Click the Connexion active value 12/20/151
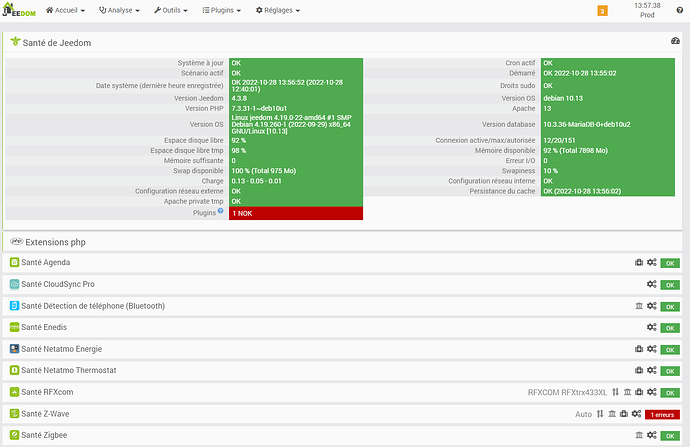The image size is (690, 447). [x=559, y=140]
